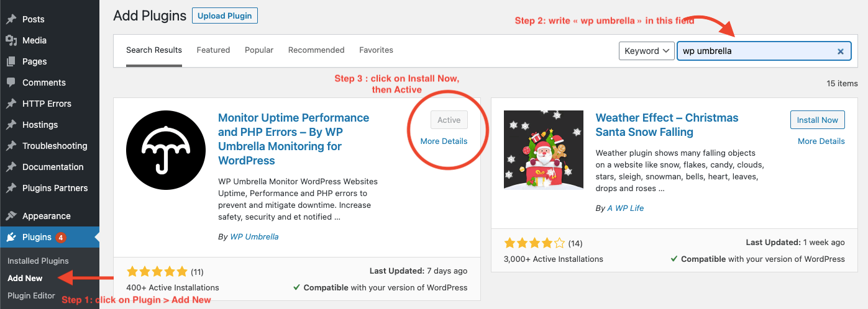Open Installed Plugins submenu item

tap(38, 261)
